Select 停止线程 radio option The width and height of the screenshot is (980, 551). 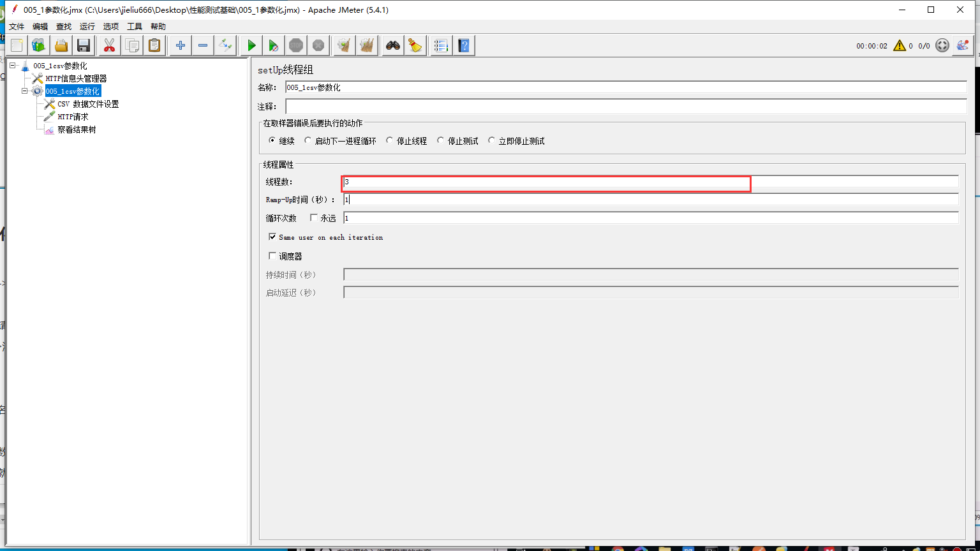[406, 141]
